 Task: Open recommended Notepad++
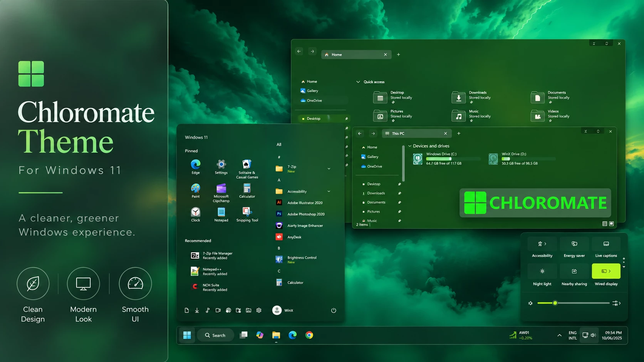click(210, 272)
